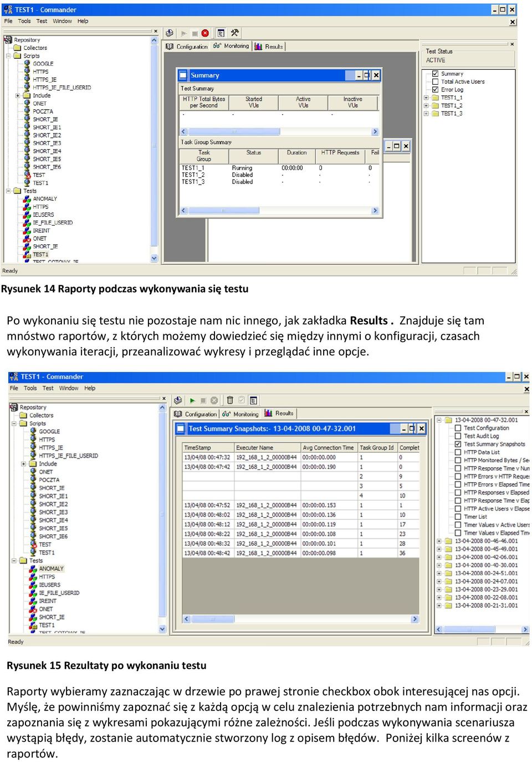Expand the 13-04-2008 00-21-31.001 results node

tap(439, 606)
